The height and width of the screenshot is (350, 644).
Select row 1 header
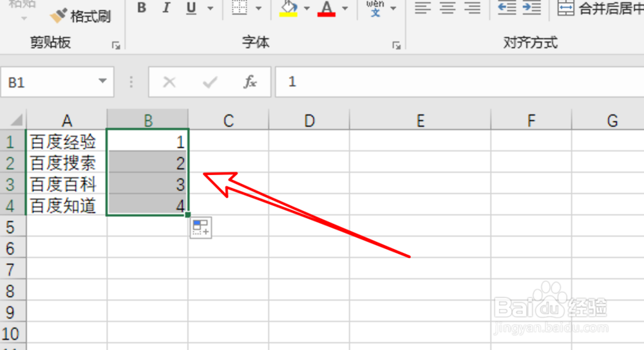tap(12, 142)
